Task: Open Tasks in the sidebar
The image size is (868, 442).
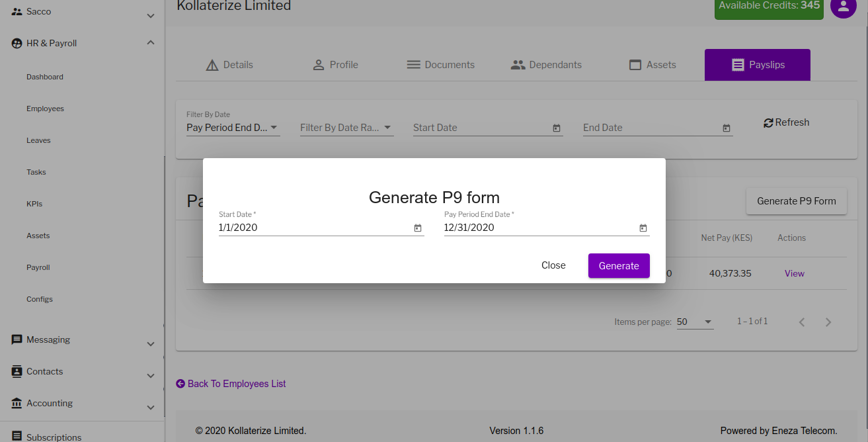Action: [36, 172]
